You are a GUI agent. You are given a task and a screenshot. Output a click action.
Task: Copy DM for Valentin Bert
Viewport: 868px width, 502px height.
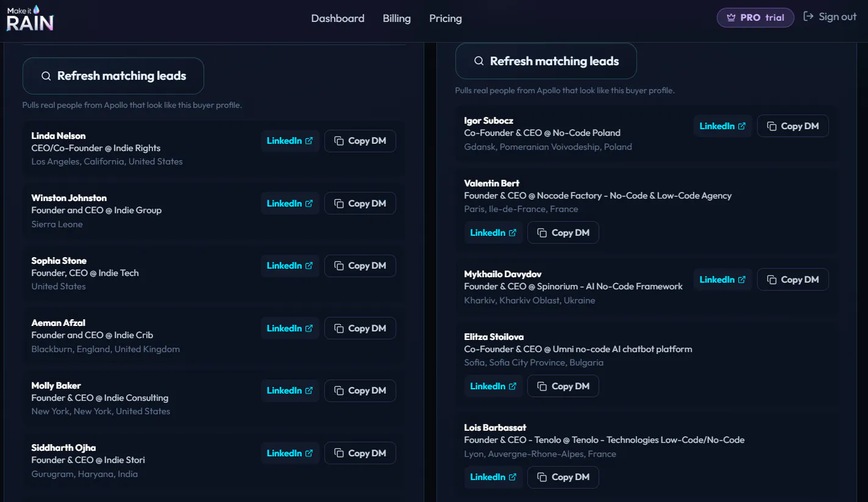(x=563, y=233)
